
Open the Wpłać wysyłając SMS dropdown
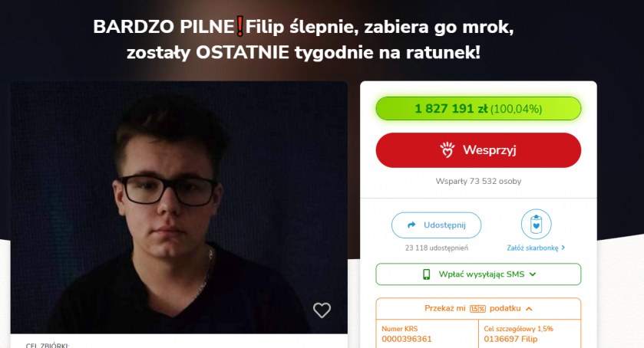coord(478,274)
